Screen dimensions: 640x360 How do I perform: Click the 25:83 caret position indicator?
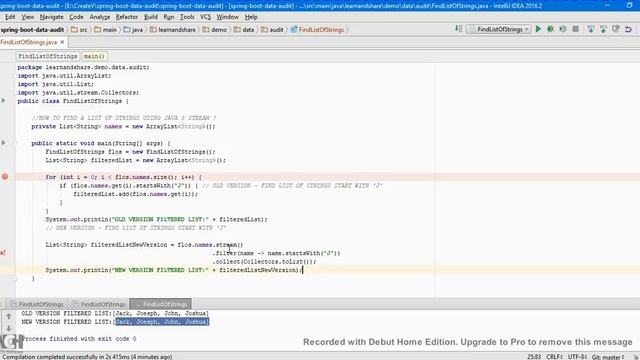click(x=534, y=356)
